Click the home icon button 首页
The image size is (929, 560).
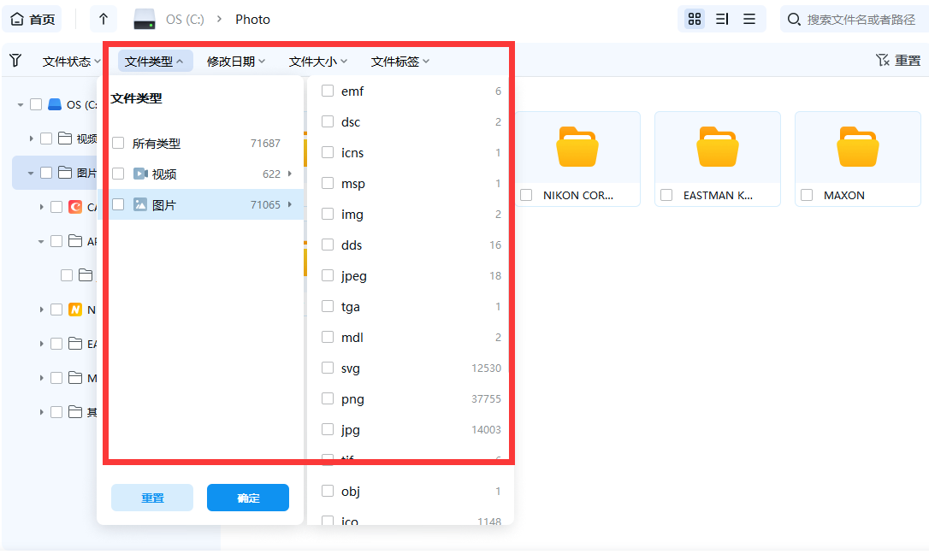point(33,19)
